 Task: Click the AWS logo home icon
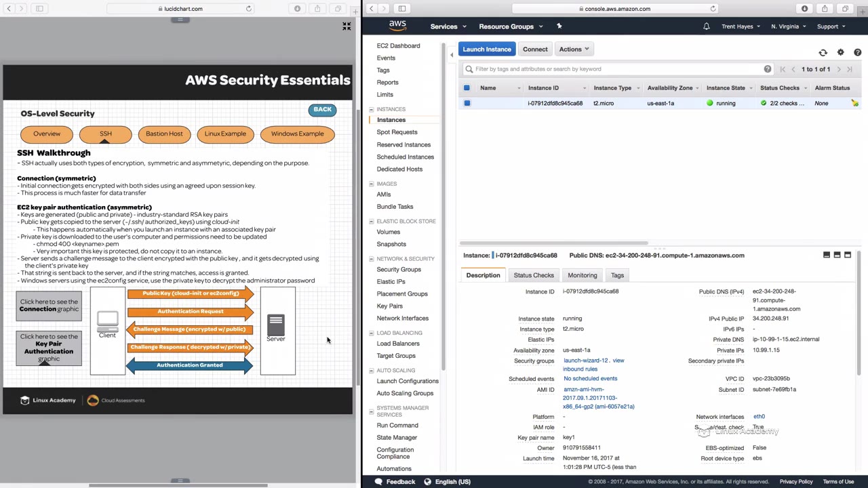[x=397, y=26]
